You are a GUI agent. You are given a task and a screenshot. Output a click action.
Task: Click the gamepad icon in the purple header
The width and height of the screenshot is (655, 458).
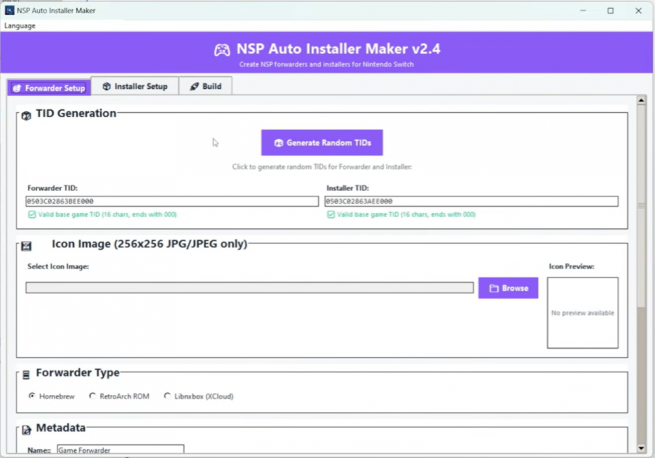222,50
